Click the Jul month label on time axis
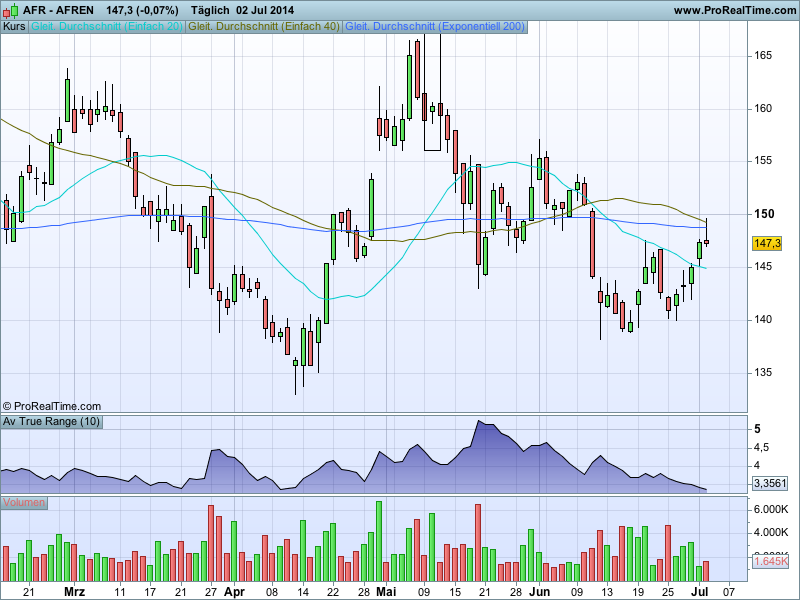Viewport: 800px width, 600px height. [699, 592]
